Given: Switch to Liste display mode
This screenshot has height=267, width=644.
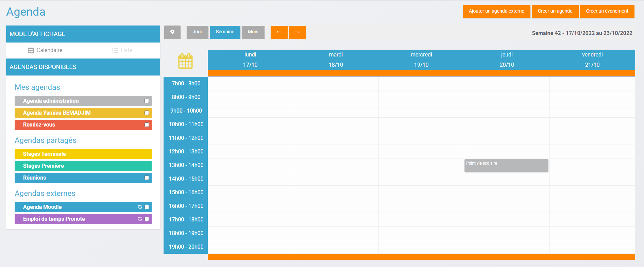Looking at the screenshot, I should 122,50.
